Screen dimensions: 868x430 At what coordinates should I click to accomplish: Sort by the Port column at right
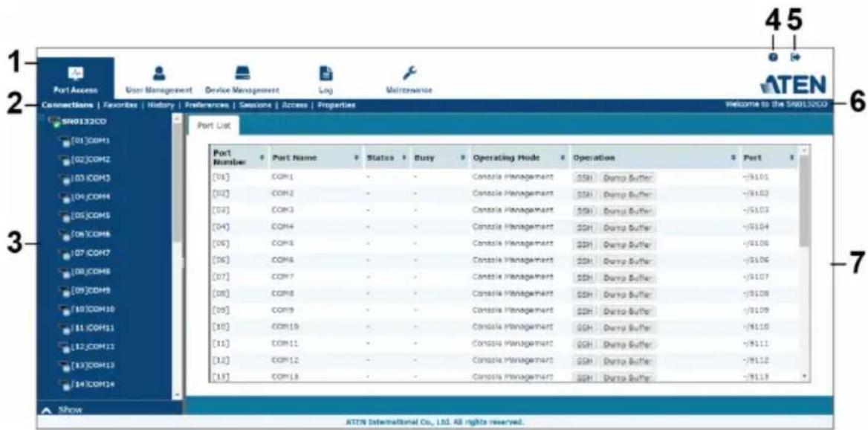click(768, 158)
